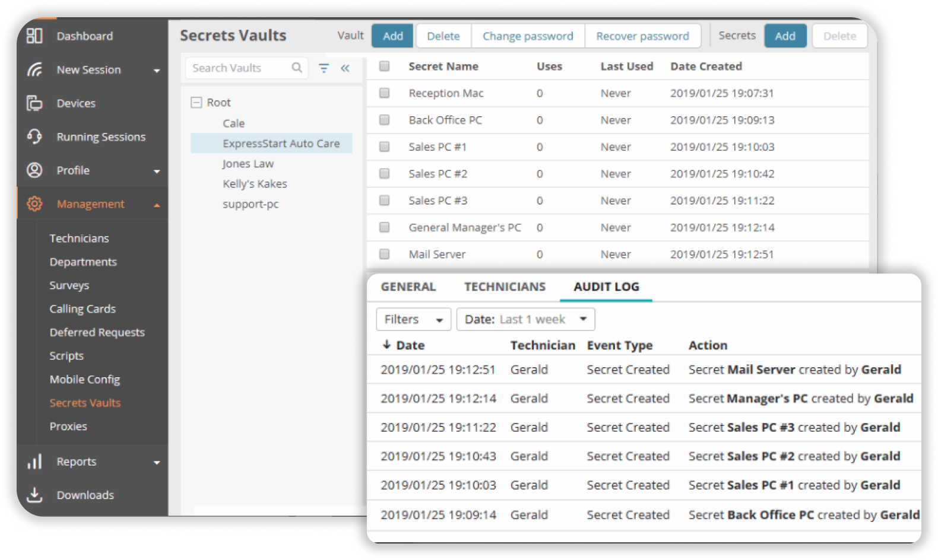The image size is (938, 560).
Task: Click the Management gear icon
Action: tap(34, 204)
